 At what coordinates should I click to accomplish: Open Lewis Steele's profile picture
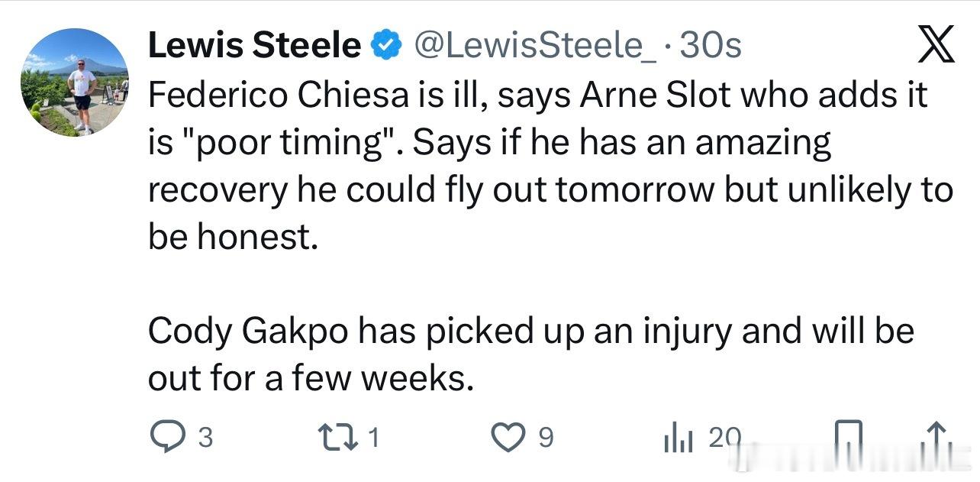tap(75, 82)
